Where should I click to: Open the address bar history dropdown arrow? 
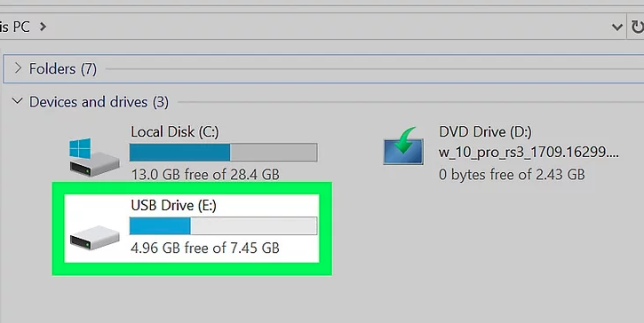click(616, 28)
